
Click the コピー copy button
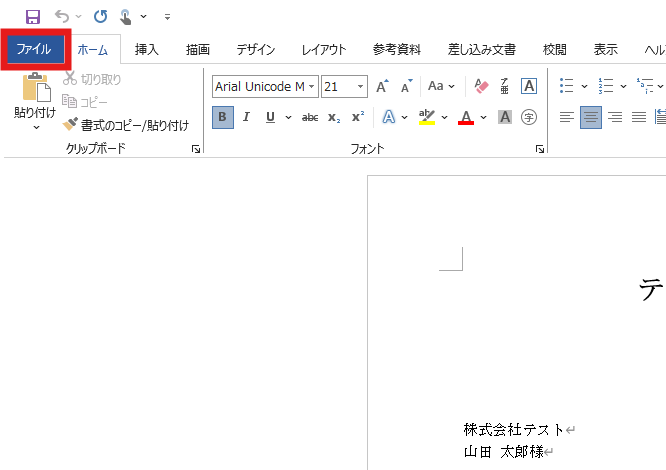click(85, 102)
